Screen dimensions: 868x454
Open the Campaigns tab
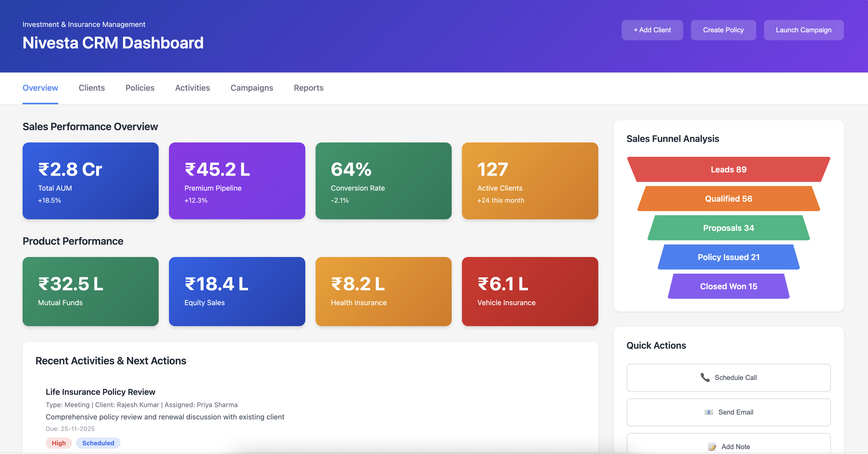pos(252,88)
